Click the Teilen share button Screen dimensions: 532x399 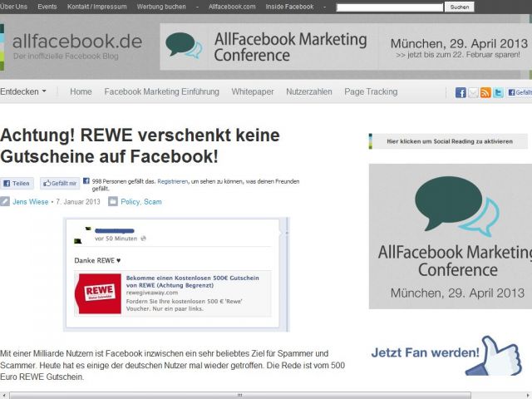[17, 183]
